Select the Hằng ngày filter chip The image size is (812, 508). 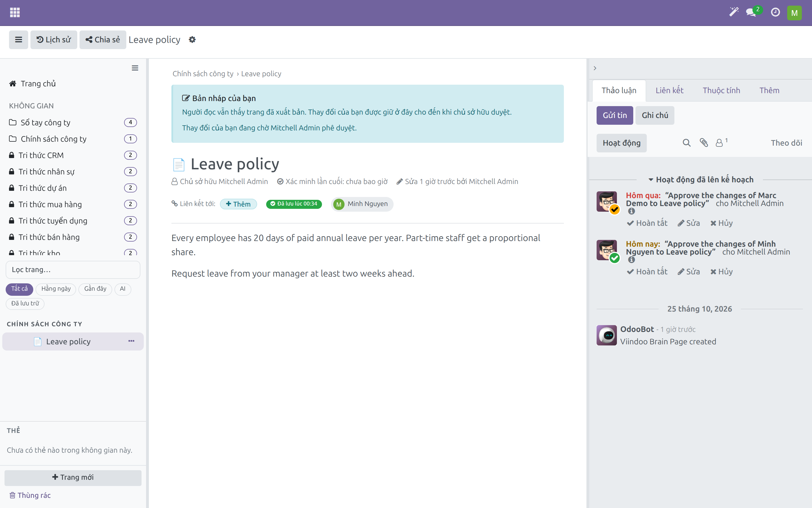(x=56, y=289)
